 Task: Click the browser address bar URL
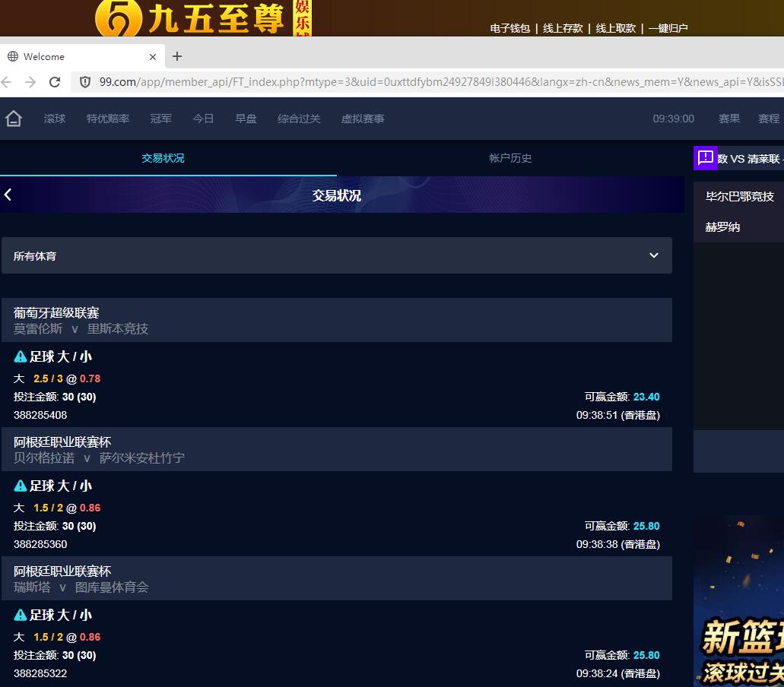pyautogui.click(x=440, y=82)
